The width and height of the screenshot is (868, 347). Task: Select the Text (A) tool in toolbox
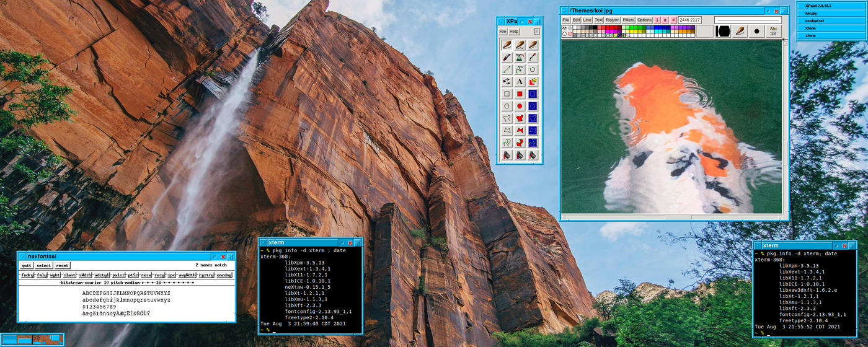[520, 81]
